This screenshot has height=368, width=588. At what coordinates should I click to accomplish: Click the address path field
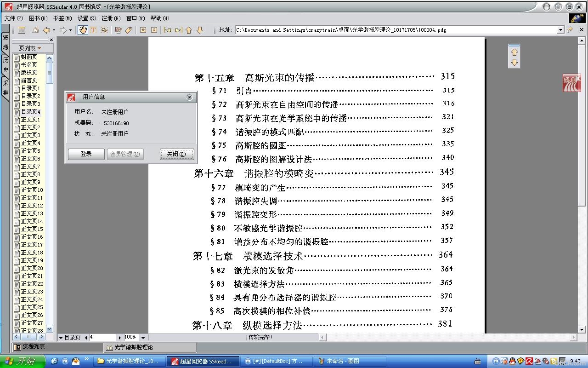tap(396, 30)
